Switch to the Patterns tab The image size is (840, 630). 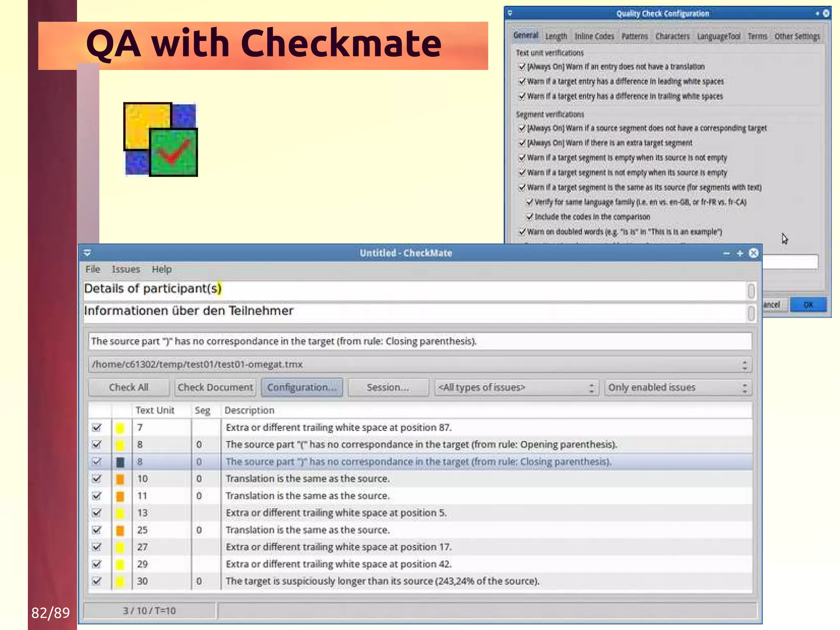635,36
